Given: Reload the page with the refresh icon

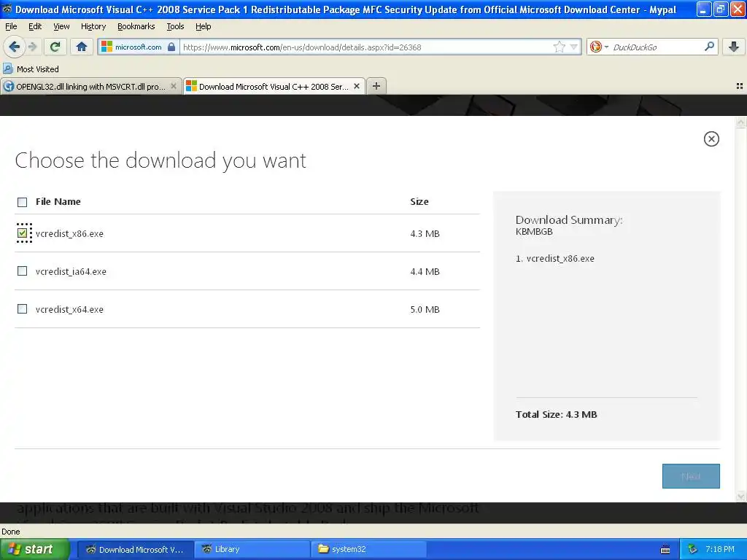Looking at the screenshot, I should (55, 47).
